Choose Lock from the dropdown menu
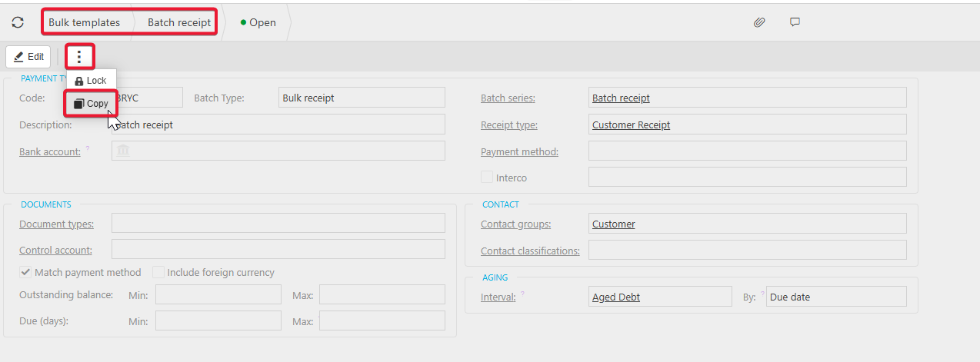The height and width of the screenshot is (362, 980). point(91,81)
